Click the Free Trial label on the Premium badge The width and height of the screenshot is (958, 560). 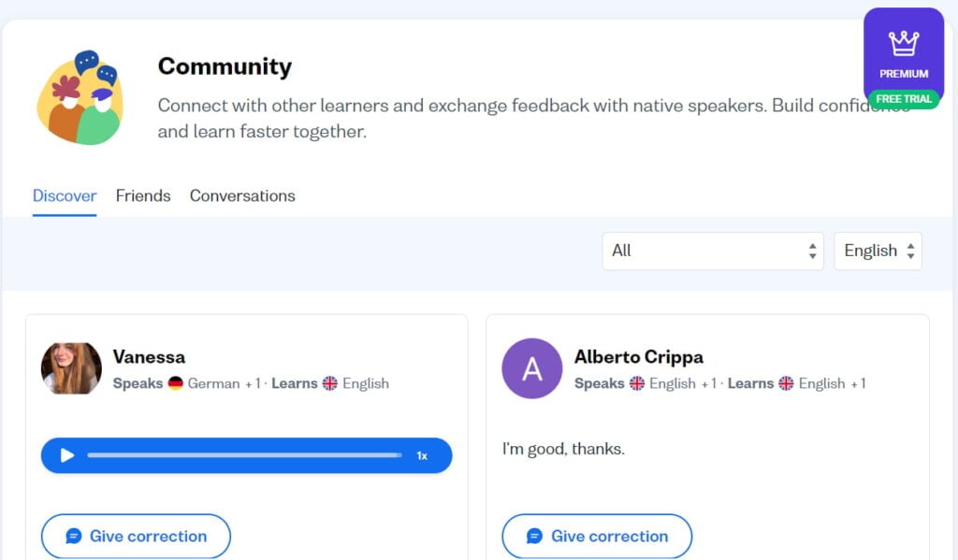[x=903, y=98]
